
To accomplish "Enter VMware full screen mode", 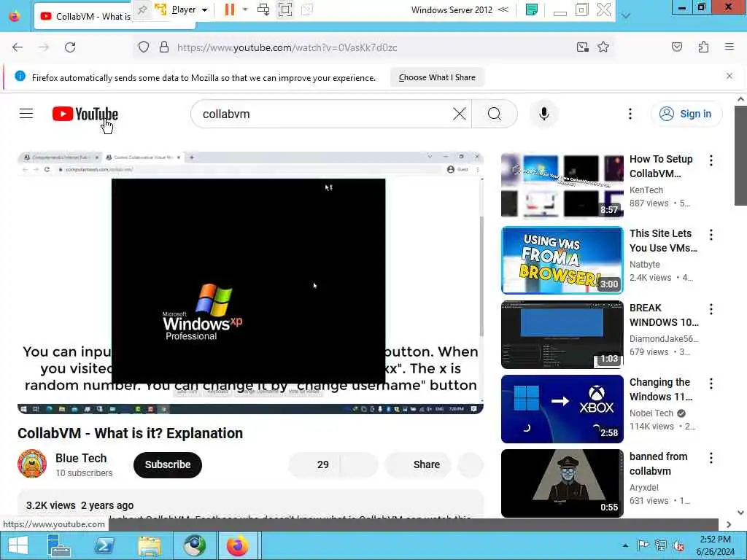I will pos(285,9).
